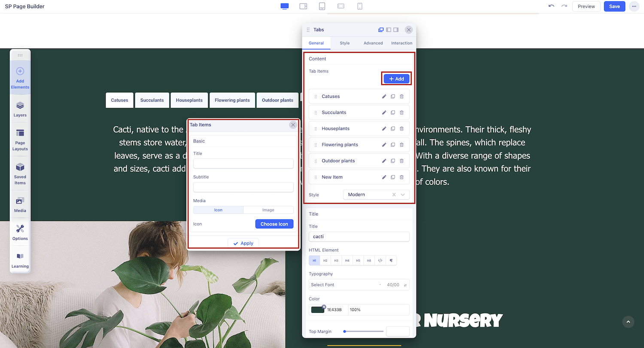This screenshot has width=644, height=348.
Task: Open the Learning sidebar section
Action: [20, 260]
